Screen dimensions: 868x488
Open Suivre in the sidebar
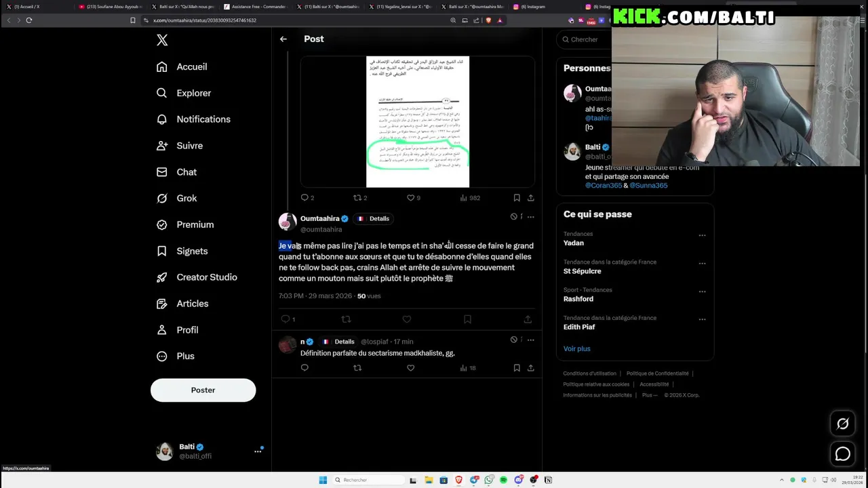point(180,146)
